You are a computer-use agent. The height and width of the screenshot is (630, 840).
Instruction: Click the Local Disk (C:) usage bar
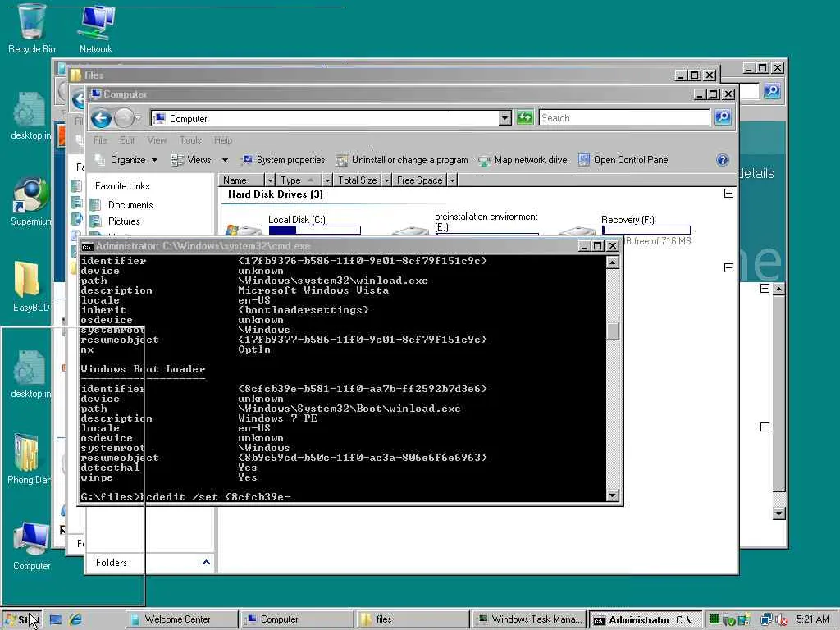coord(315,230)
